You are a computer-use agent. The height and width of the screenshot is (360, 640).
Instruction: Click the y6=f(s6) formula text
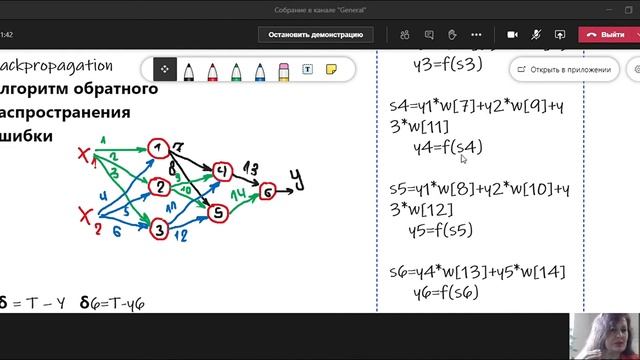(446, 292)
